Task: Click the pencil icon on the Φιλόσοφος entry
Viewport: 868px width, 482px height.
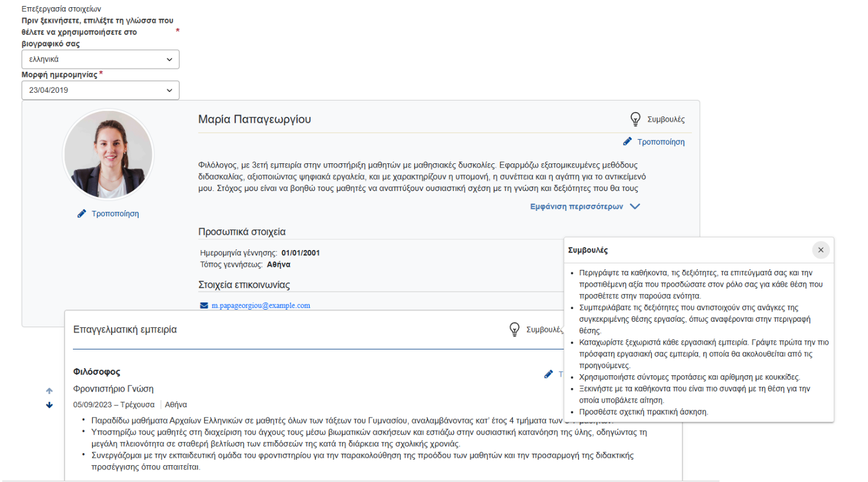Action: (x=549, y=374)
